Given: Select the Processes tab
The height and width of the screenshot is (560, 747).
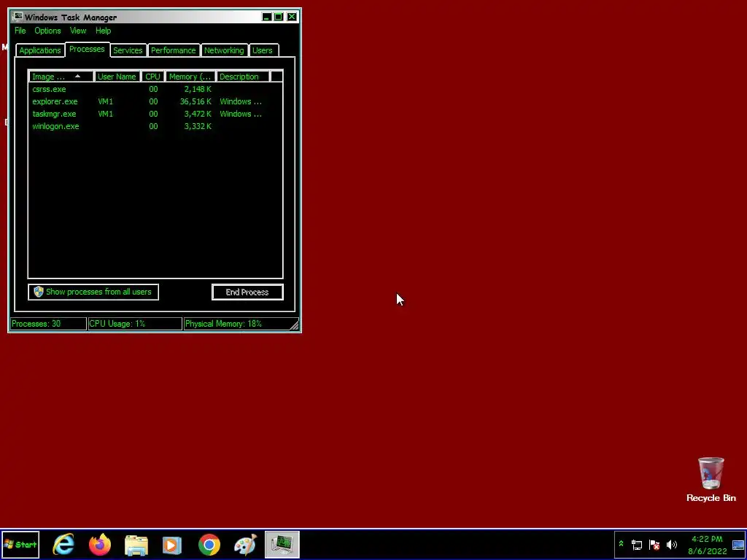Looking at the screenshot, I should point(87,49).
